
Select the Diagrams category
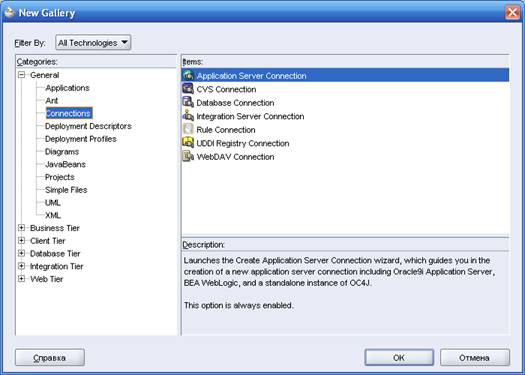click(62, 151)
